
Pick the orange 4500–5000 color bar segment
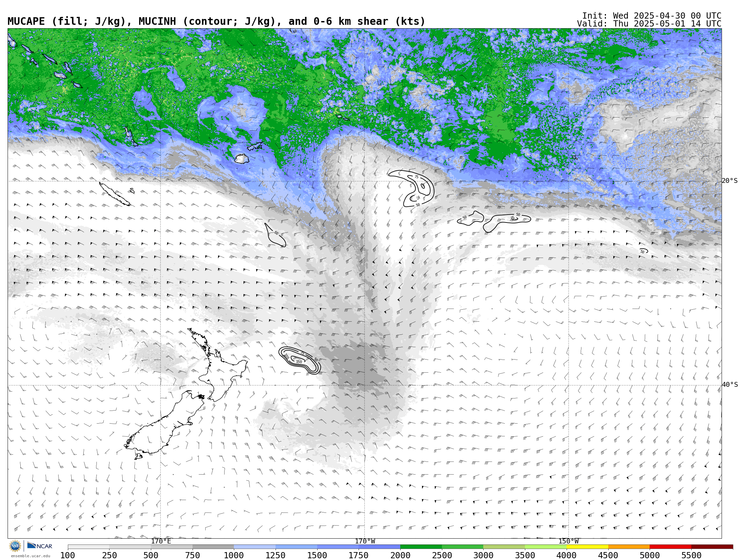(629, 547)
